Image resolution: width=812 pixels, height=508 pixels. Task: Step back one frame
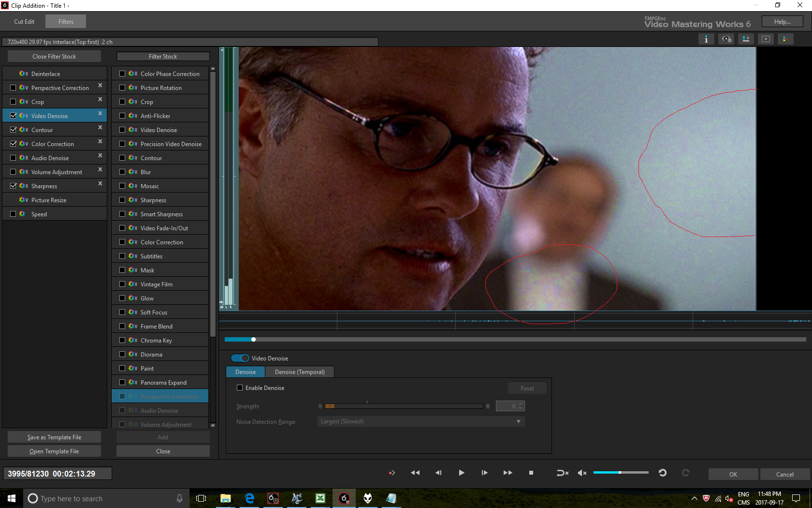[438, 473]
